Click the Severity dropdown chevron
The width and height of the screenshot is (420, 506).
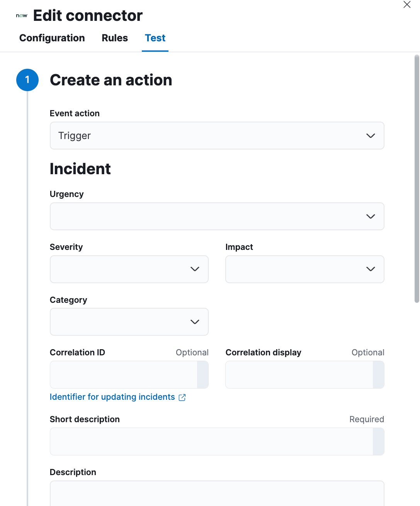[195, 269]
